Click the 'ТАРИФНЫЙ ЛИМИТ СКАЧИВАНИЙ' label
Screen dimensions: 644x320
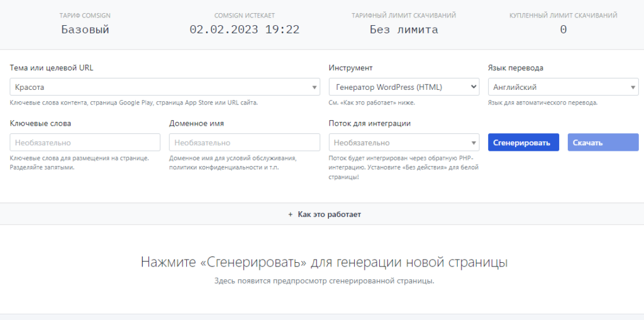coord(404,16)
